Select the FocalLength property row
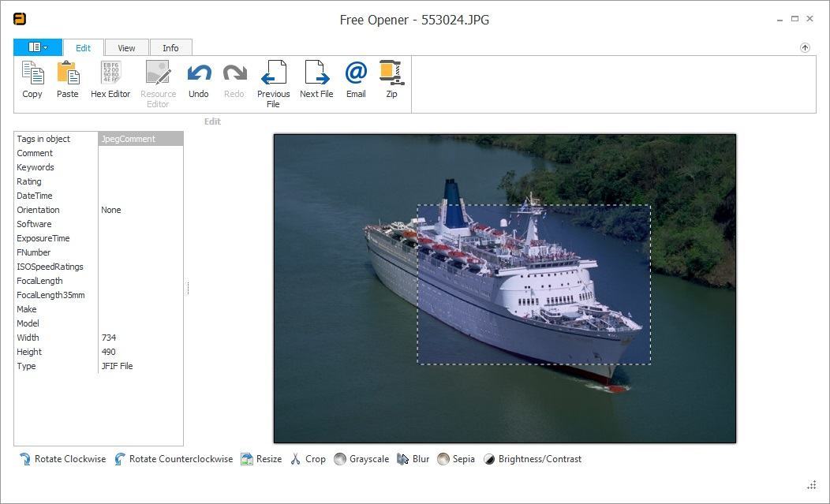 point(99,281)
